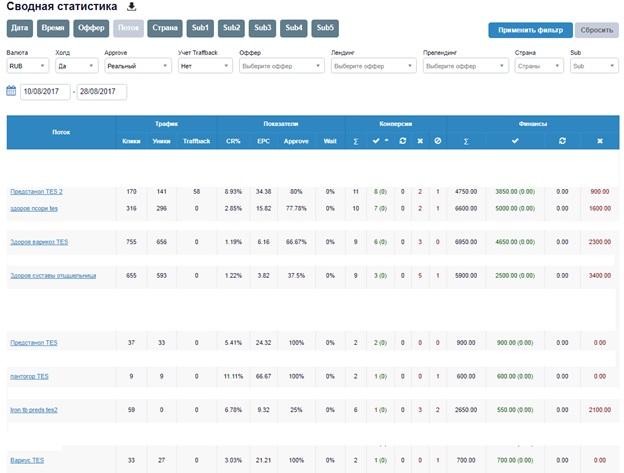Group statistics by Дата
Image resolution: width=624 pixels, height=473 pixels.
pos(20,28)
